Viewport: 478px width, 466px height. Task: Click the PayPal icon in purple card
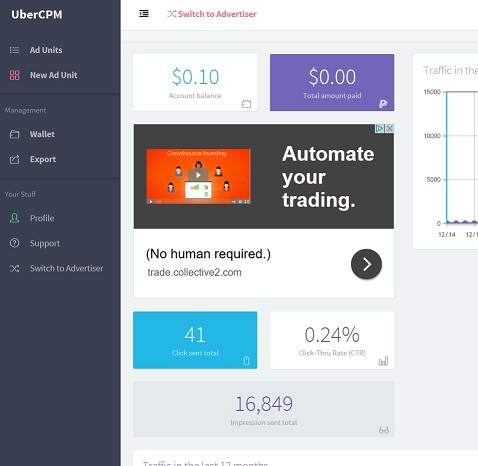coord(383,104)
